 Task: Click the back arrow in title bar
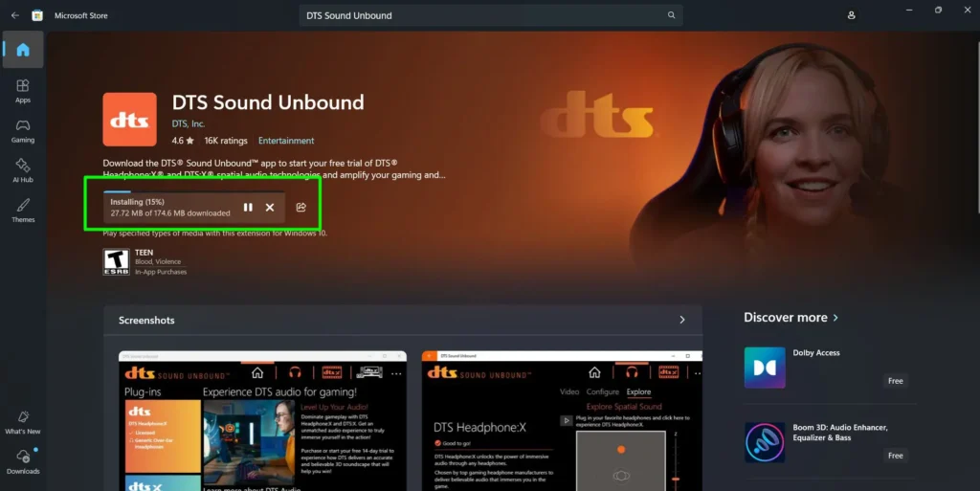click(x=14, y=15)
